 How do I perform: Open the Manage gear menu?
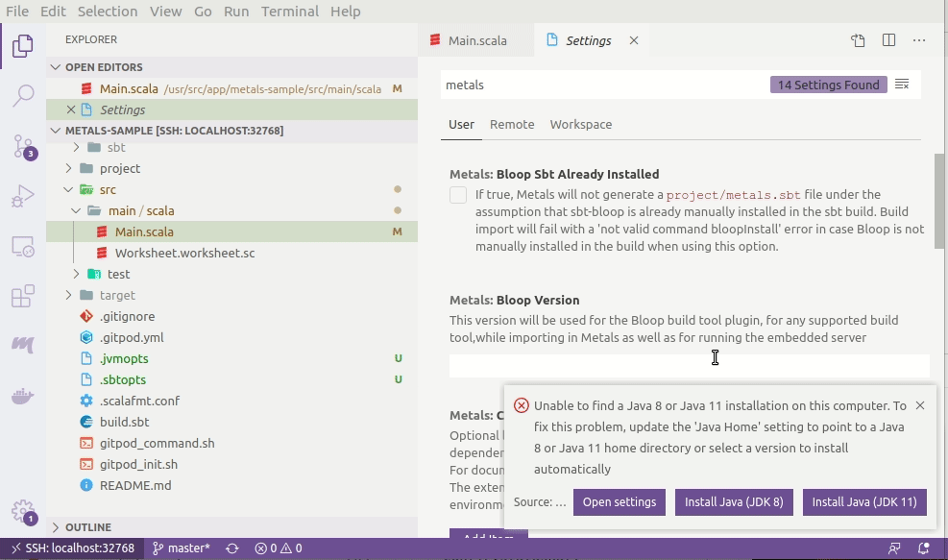(23, 512)
